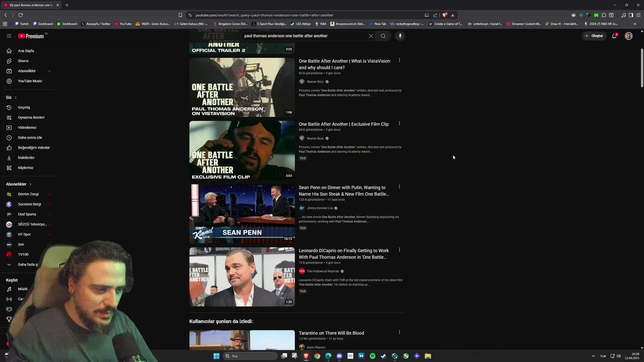Viewport: 644px width, 362px height.
Task: Open Videolarınız in the sidebar
Action: click(27, 127)
